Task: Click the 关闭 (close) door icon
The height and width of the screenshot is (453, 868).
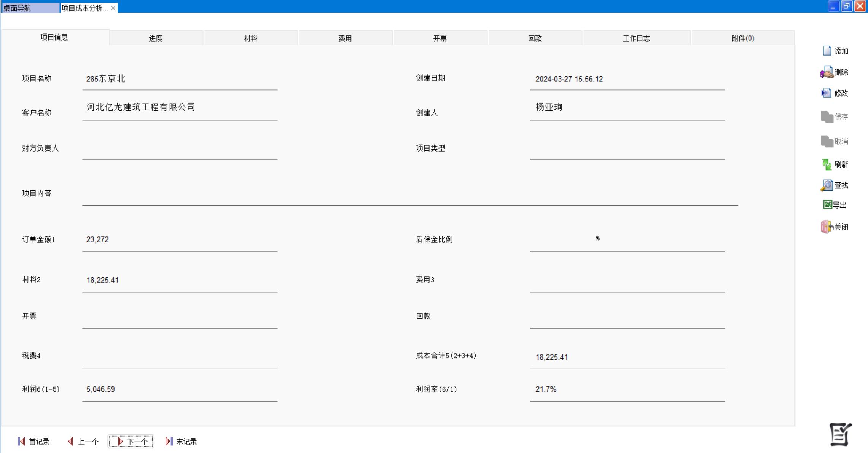Action: click(827, 227)
